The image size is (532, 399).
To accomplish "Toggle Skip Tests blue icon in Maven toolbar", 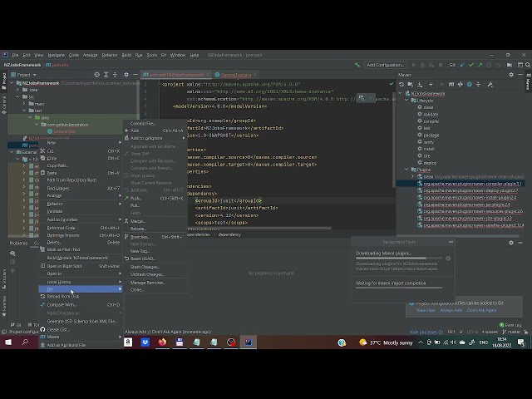I will tap(469, 84).
